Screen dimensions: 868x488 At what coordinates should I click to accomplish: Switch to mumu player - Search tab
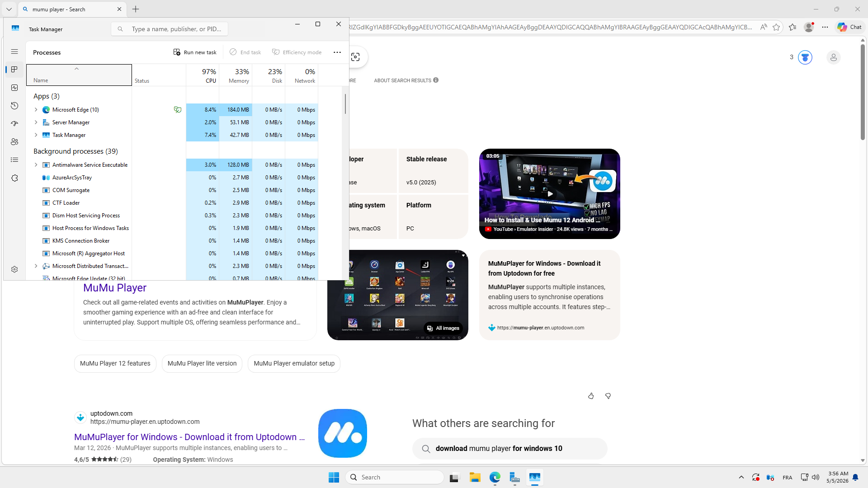click(x=72, y=9)
